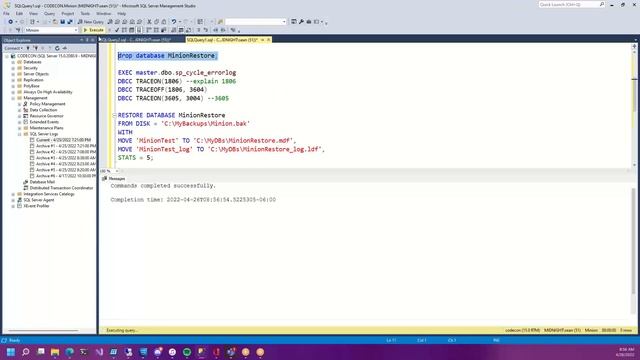Click the Copy icon in toolbar
This screenshot has width=640, height=360.
(x=156, y=22)
